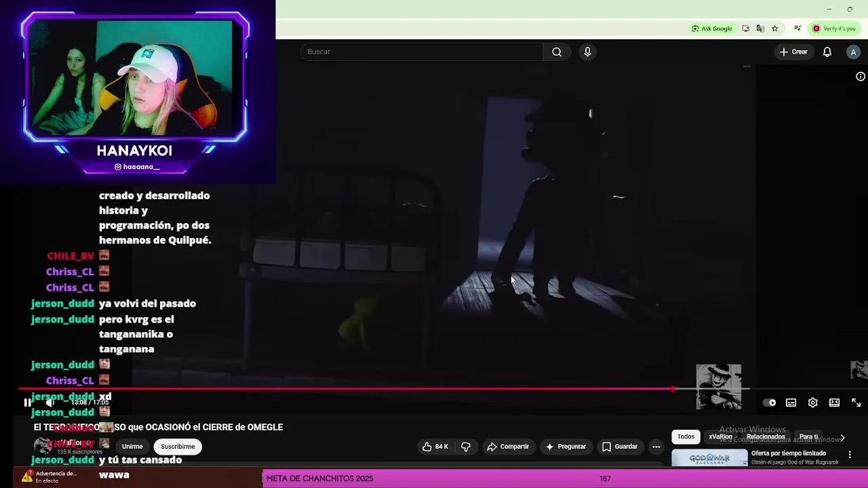Click Verify it's you profile chip
The width and height of the screenshot is (868, 488).
click(834, 28)
